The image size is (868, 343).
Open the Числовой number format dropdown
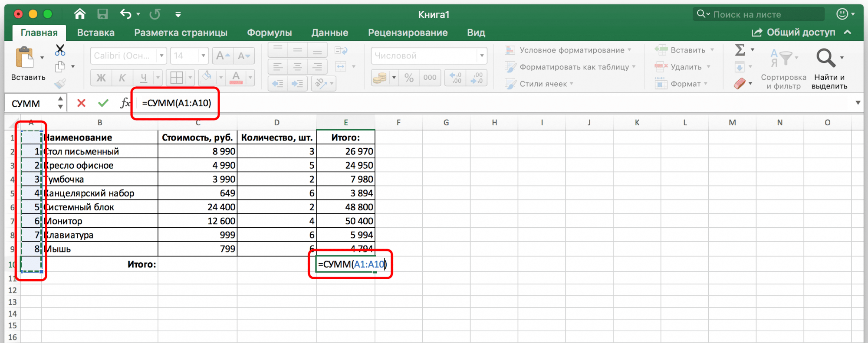point(482,56)
